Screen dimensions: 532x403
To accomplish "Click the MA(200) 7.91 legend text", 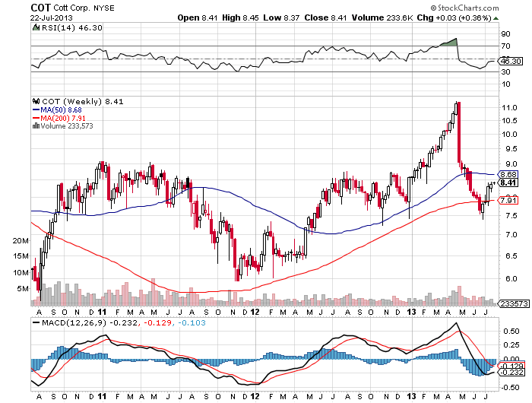I will click(63, 118).
